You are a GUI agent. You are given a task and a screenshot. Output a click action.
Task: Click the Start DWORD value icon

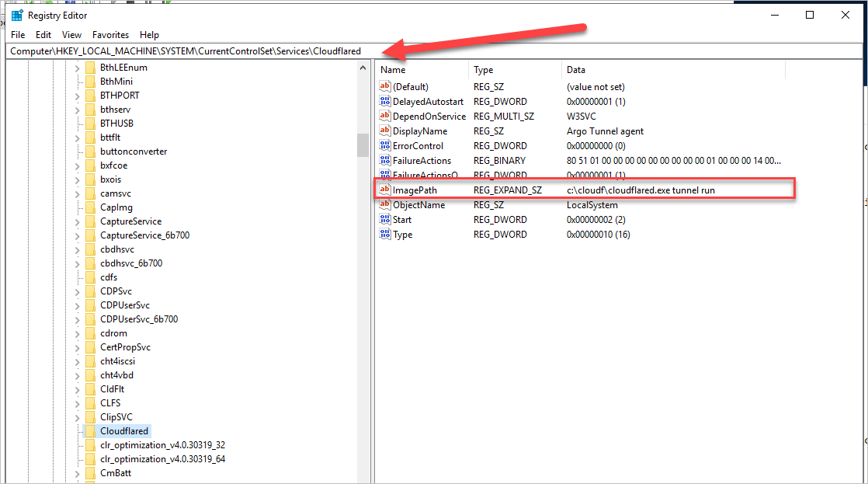(x=385, y=219)
